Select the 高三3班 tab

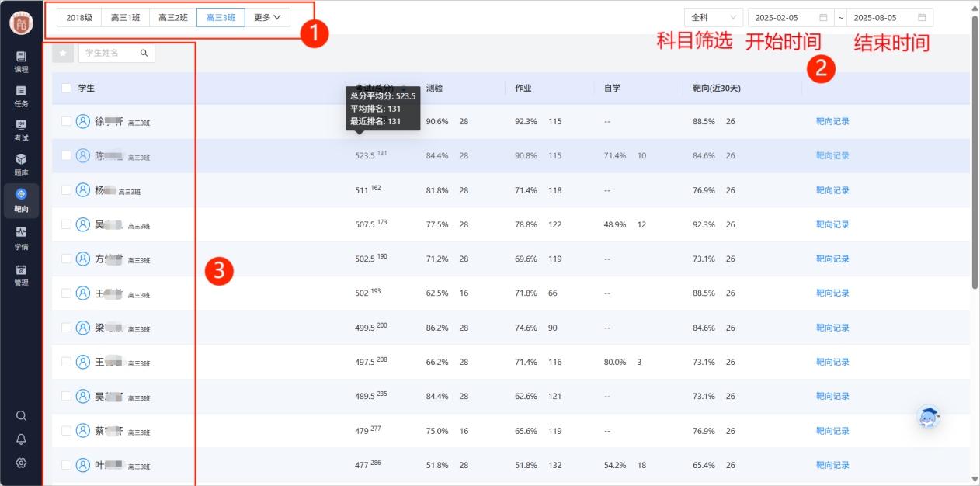tap(221, 17)
